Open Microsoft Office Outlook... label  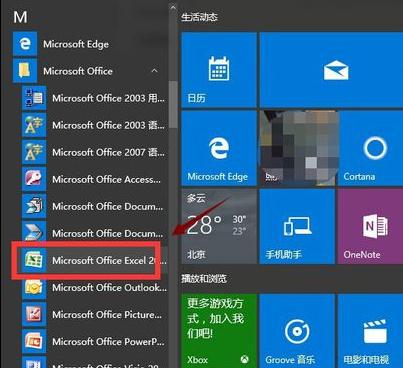tap(109, 287)
